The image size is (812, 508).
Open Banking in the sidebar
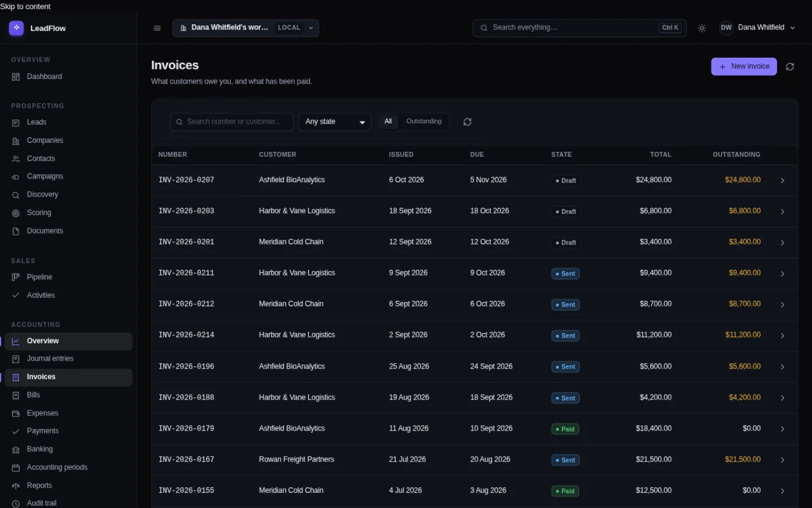[x=69, y=449]
